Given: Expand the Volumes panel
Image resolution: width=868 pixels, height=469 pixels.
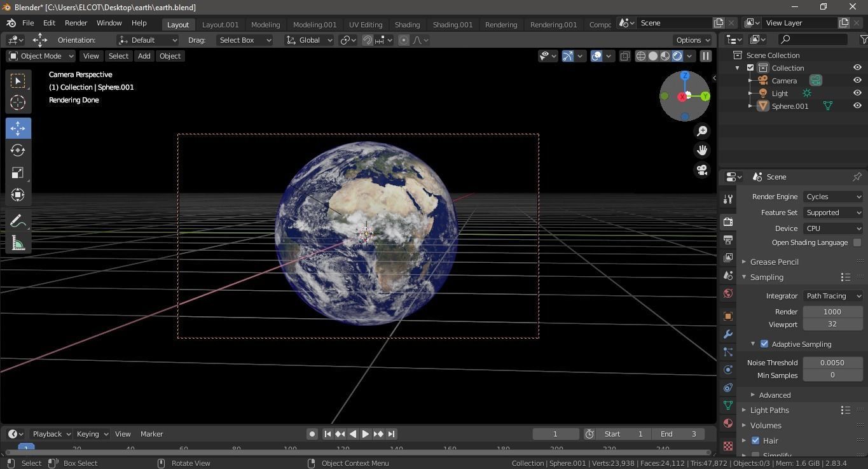Looking at the screenshot, I should click(765, 426).
